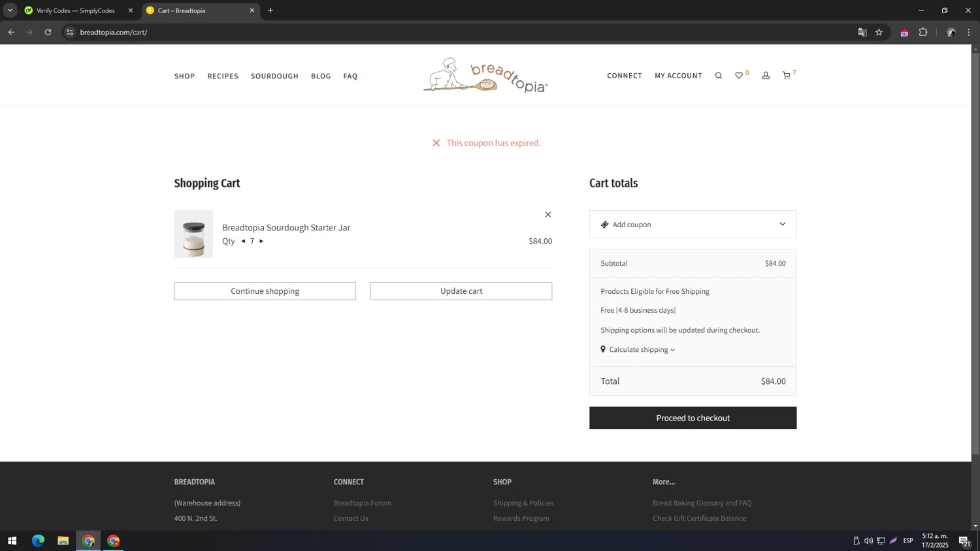Viewport: 980px width, 551px height.
Task: Launch Microsoft Edge from the taskbar
Action: (38, 541)
